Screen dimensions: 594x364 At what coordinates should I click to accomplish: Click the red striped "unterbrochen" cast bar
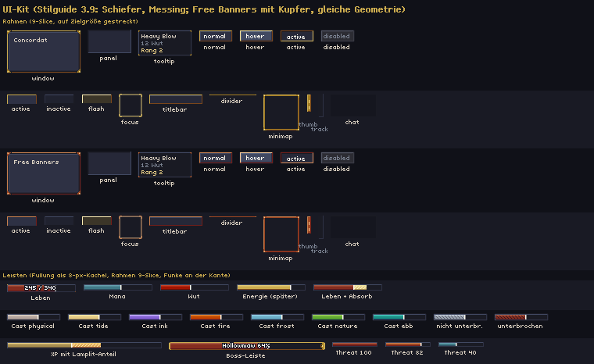tap(521, 317)
